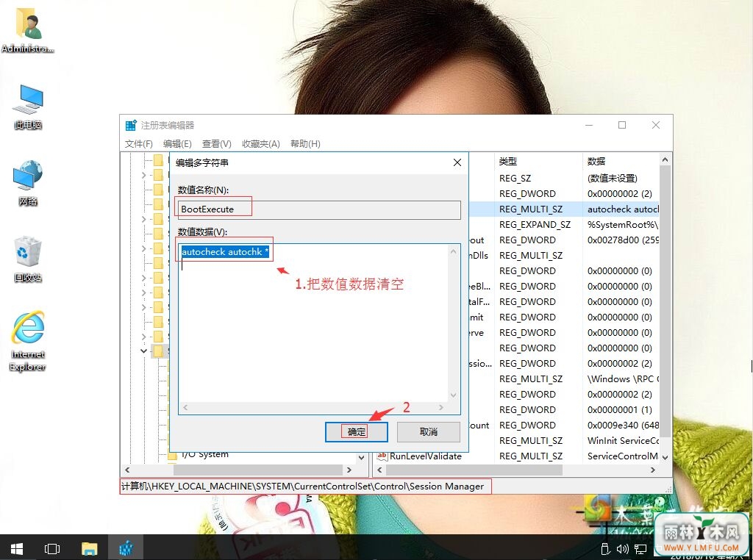Screen dimensions: 753x560
Task: Click the tree pane right scroll arrow
Action: 349,470
